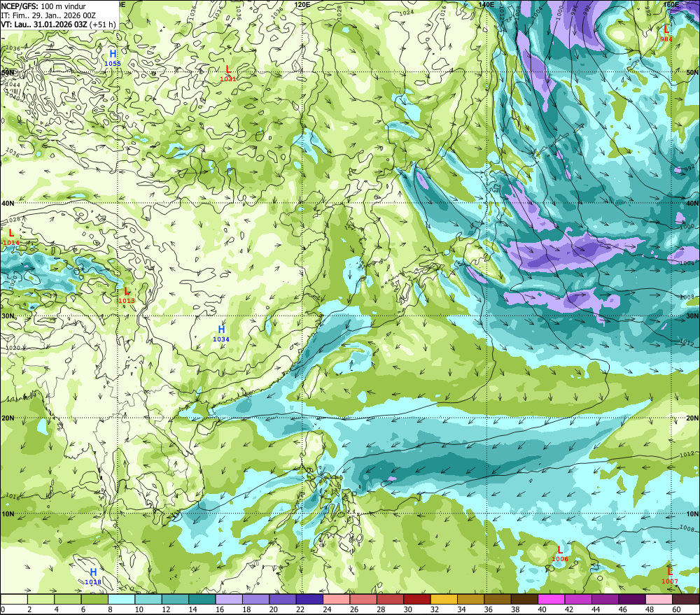Click the 40–42 m/s magenta legend swatch
This screenshot has height=615, width=700.
(x=552, y=599)
